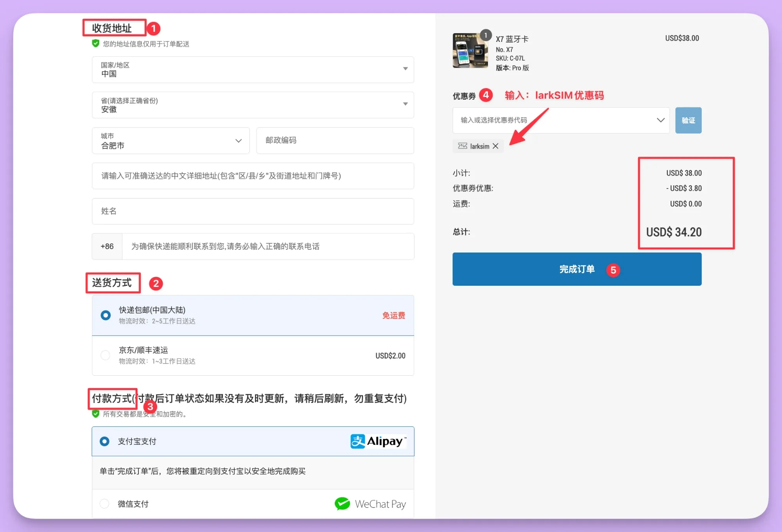
Task: Click the USD$2.00 shipping price
Action: pos(390,356)
